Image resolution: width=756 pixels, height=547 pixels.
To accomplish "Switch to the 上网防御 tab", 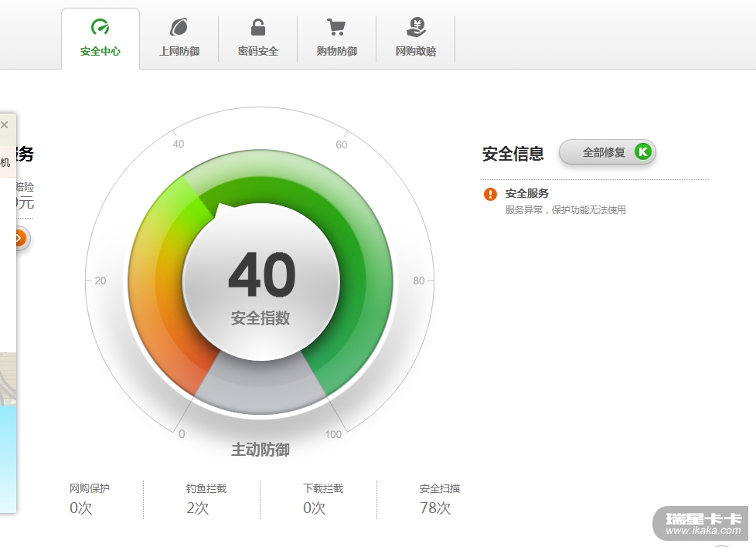I will coord(179,39).
